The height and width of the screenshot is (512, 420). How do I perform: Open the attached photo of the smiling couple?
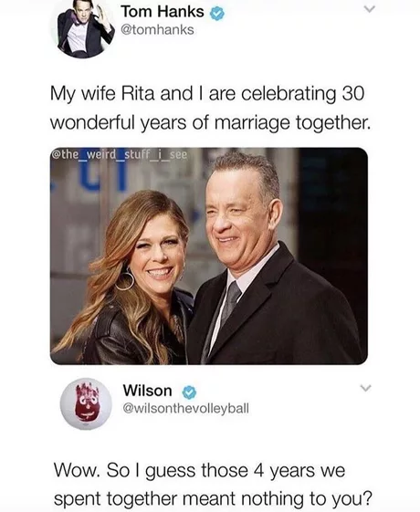coord(209,256)
